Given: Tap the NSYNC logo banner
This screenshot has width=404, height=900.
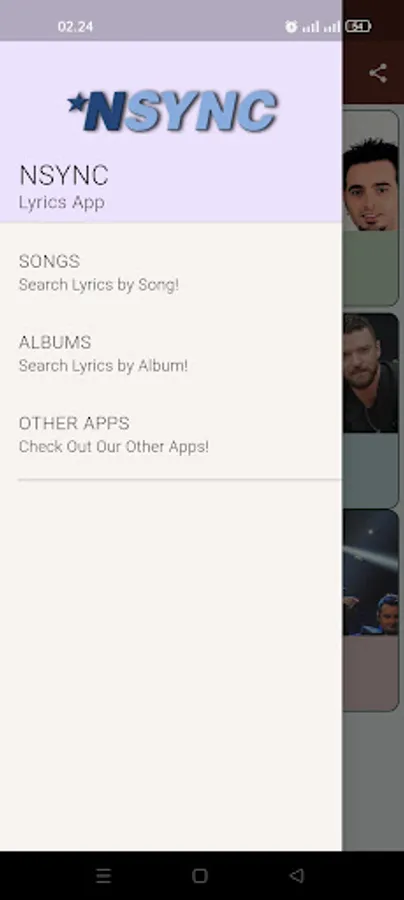Looking at the screenshot, I should point(173,111).
